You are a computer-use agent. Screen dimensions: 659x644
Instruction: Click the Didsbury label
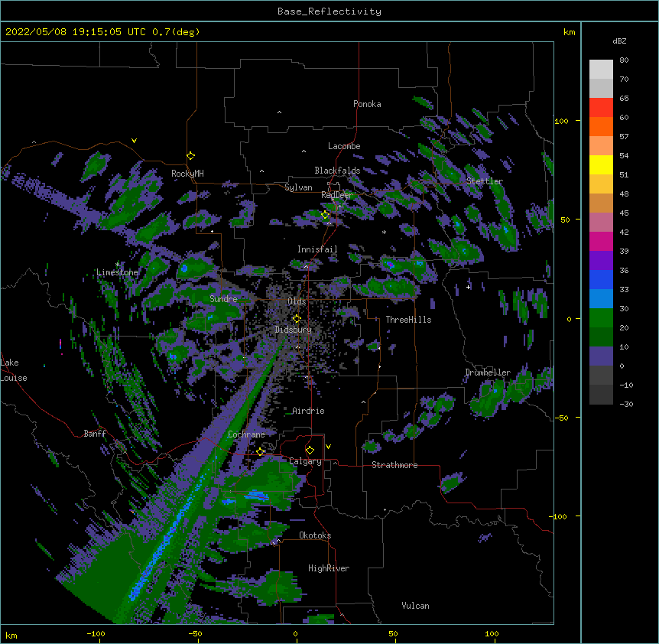(x=294, y=330)
